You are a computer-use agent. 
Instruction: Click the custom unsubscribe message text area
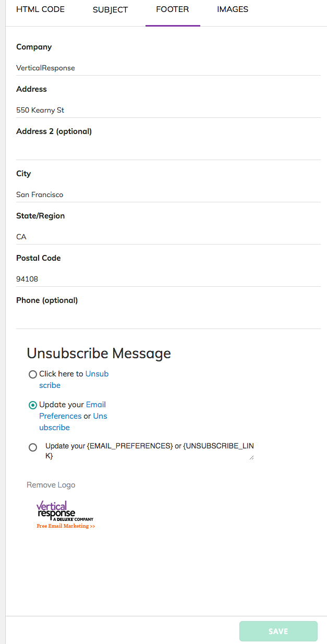coord(150,451)
